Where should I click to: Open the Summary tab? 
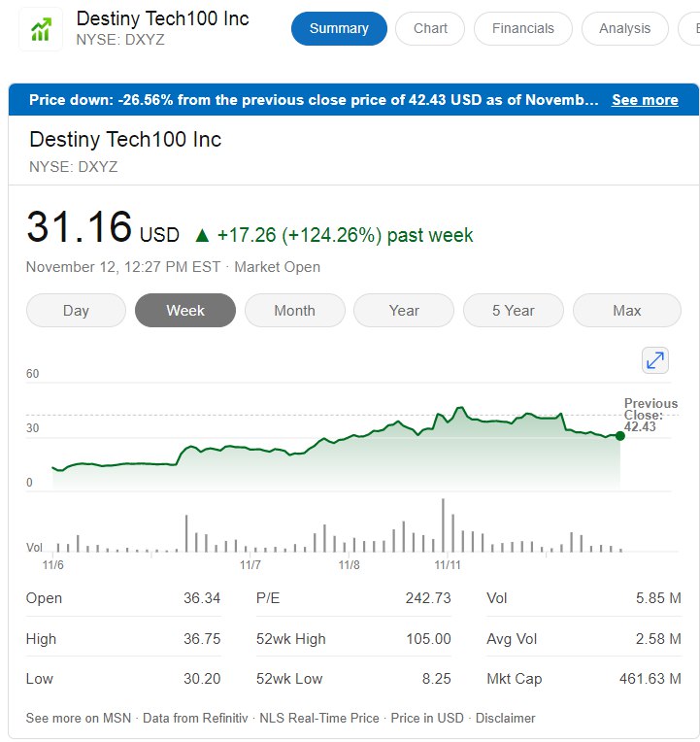point(339,28)
